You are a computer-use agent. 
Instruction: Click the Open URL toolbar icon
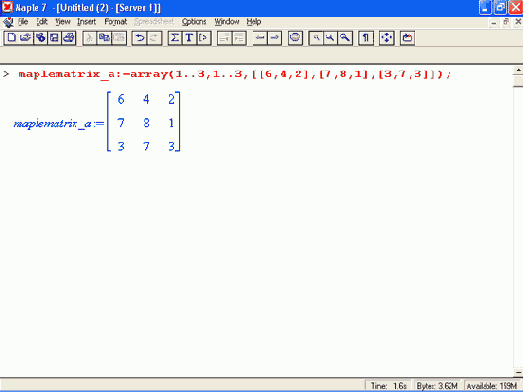click(x=40, y=38)
